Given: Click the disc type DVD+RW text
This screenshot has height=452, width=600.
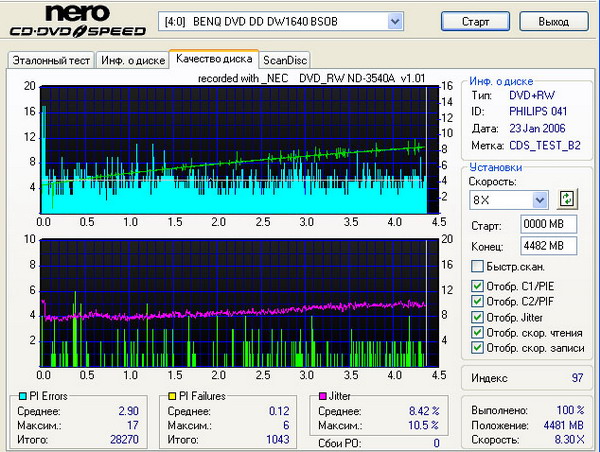Looking at the screenshot, I should (x=532, y=95).
